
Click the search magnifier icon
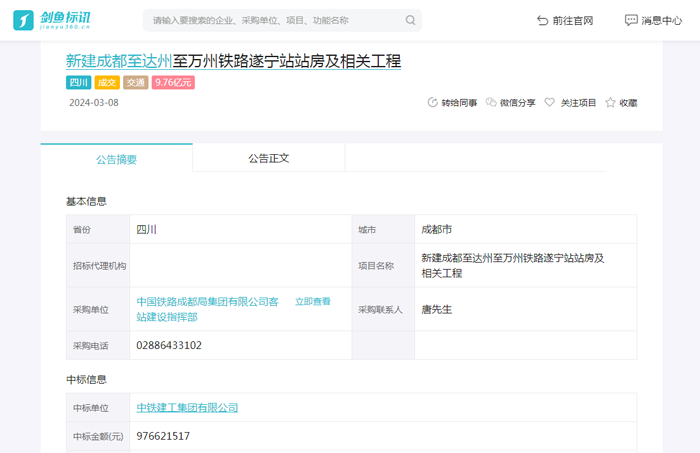[410, 20]
